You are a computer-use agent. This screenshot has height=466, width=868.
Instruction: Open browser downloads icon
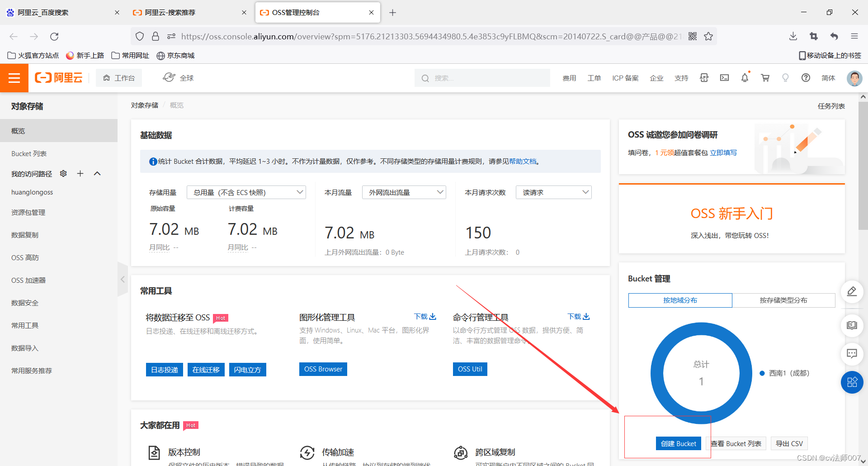click(793, 36)
